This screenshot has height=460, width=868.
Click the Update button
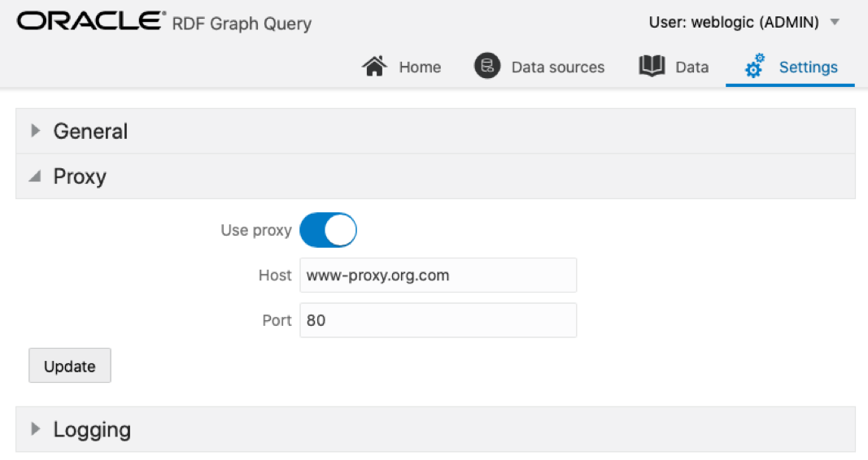tap(70, 366)
